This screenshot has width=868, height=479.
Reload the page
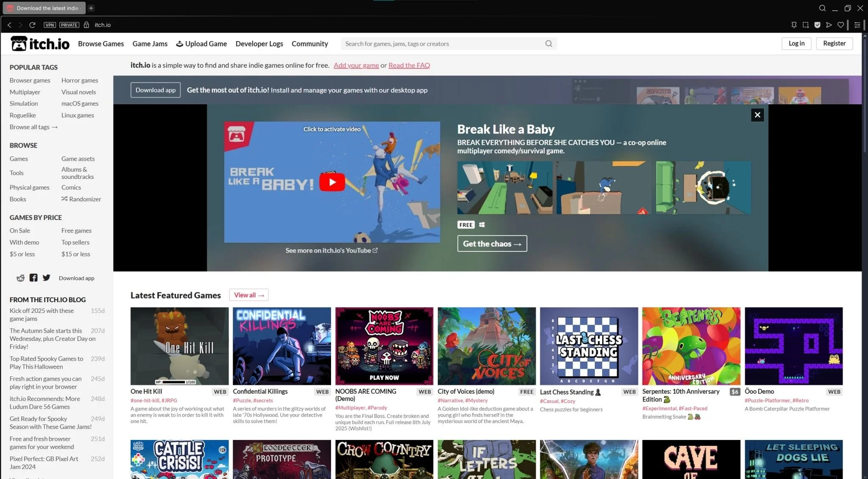click(x=32, y=25)
